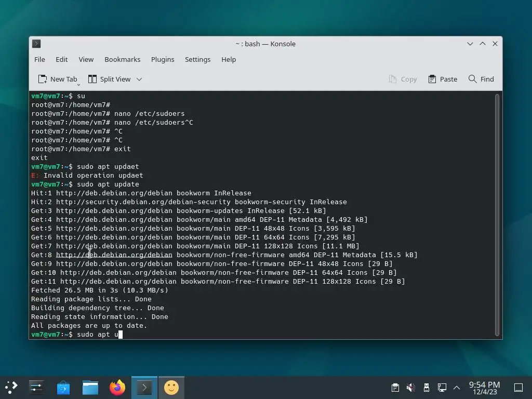The height and width of the screenshot is (399, 532).
Task: Open the New Tab dropdown arrow
Action: coord(79,85)
